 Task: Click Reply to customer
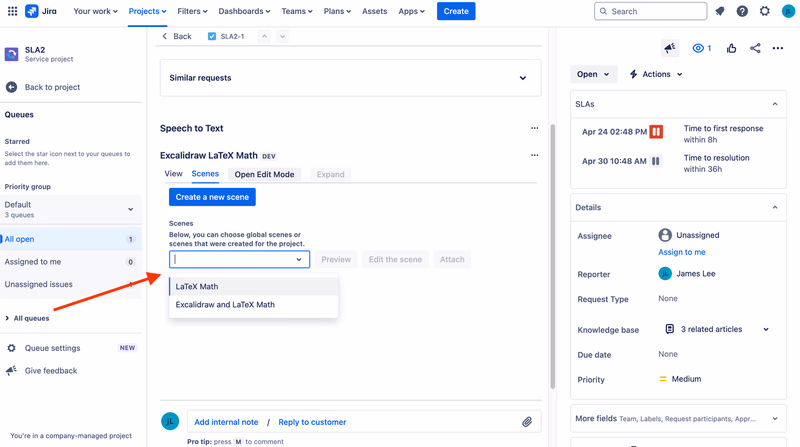pyautogui.click(x=312, y=422)
